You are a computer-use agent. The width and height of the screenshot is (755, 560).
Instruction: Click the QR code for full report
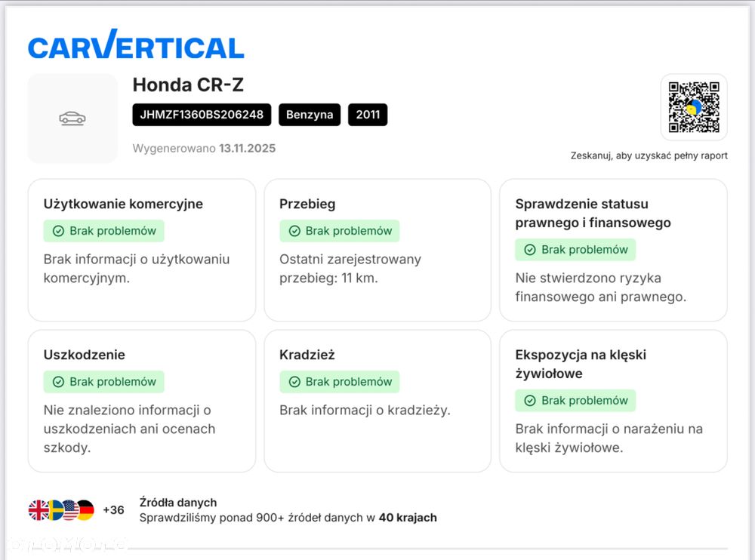[x=694, y=107]
